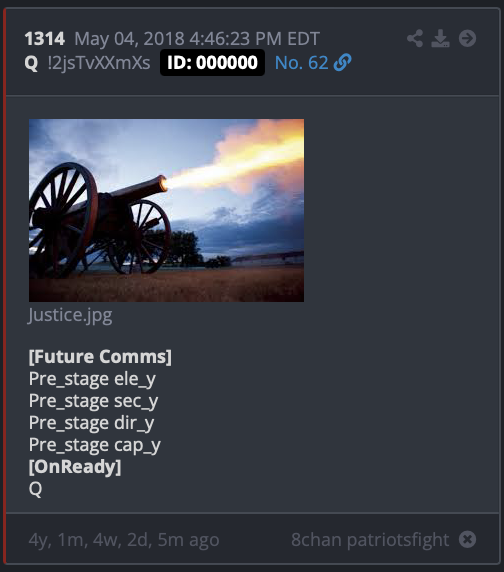Image resolution: width=504 pixels, height=572 pixels.
Task: Click the Q signature at post end
Action: (x=35, y=489)
